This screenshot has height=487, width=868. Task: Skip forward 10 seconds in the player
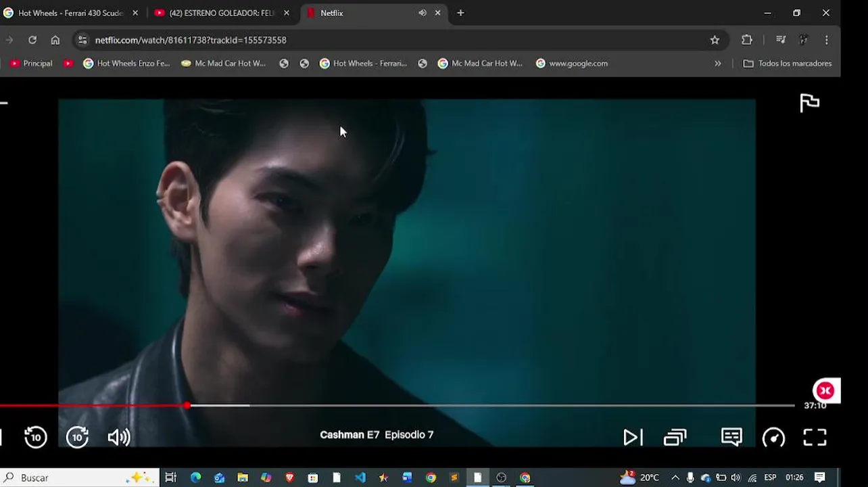77,437
